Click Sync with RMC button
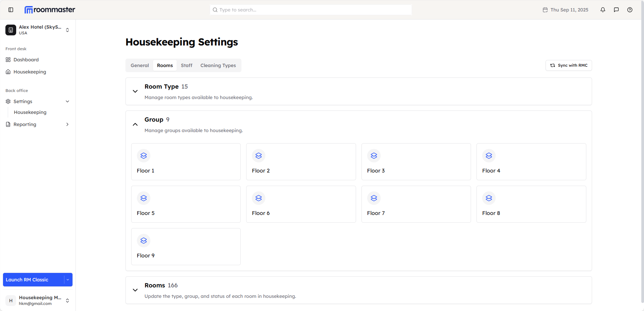This screenshot has width=644, height=311. 568,65
